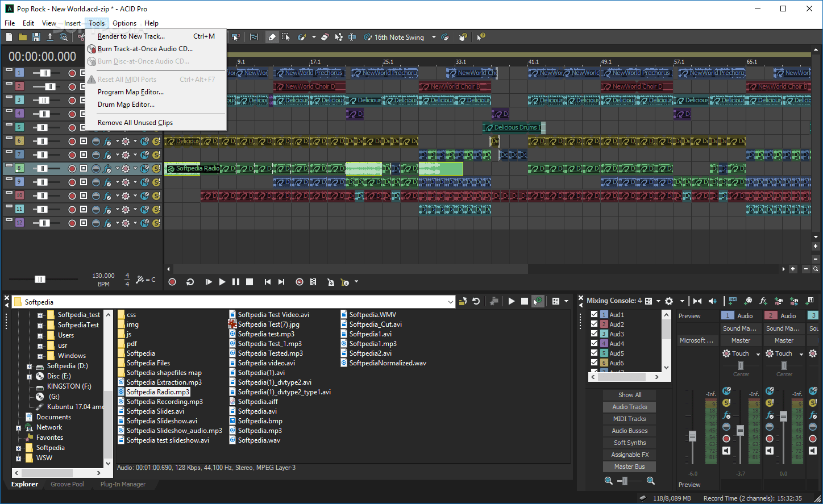Open 16th Note Swing groove dropdown arrow
823x504 pixels.
(x=434, y=38)
